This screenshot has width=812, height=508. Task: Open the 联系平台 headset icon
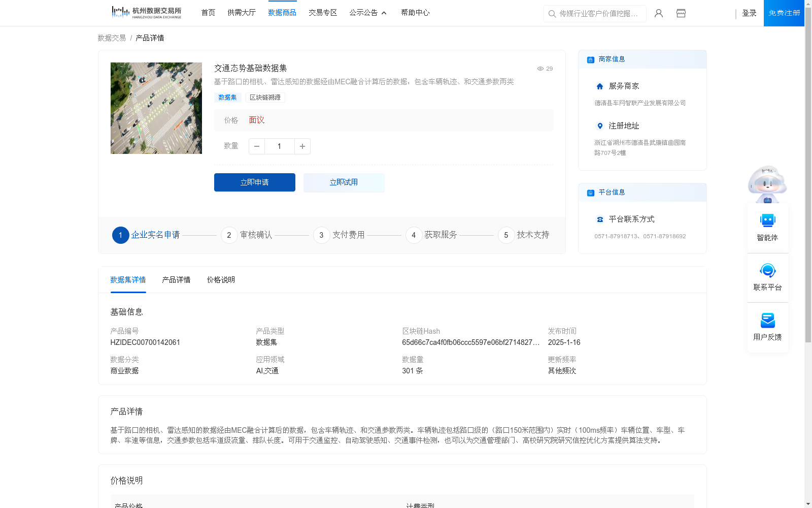coord(768,270)
